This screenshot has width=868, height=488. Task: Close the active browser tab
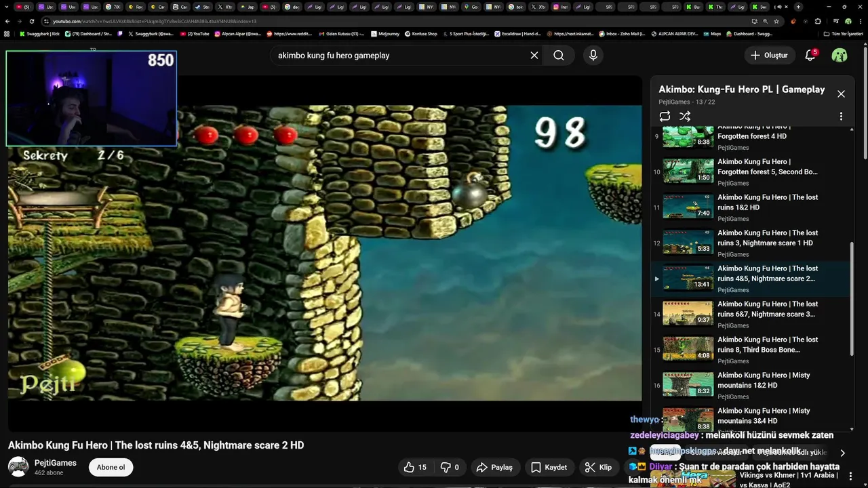[788, 7]
